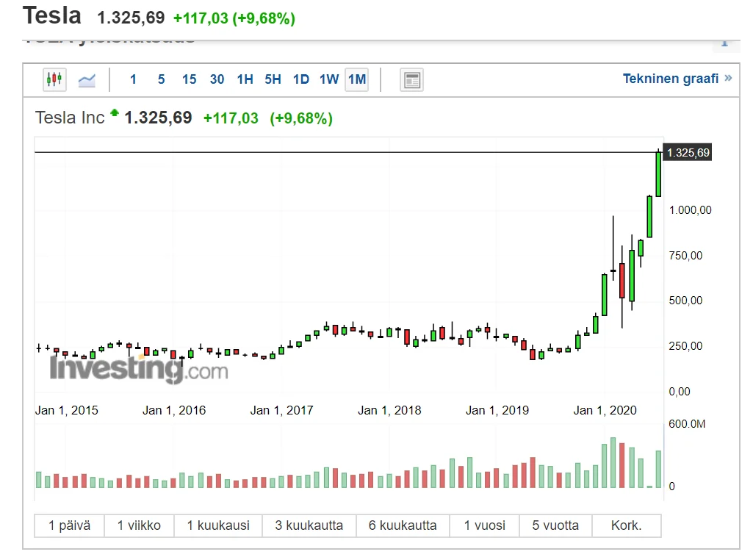Select the candlestick chart type icon
The image size is (753, 560).
[54, 79]
